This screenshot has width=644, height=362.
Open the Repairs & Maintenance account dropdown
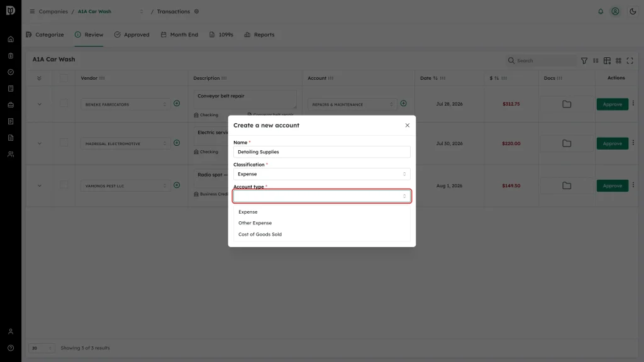click(x=352, y=104)
